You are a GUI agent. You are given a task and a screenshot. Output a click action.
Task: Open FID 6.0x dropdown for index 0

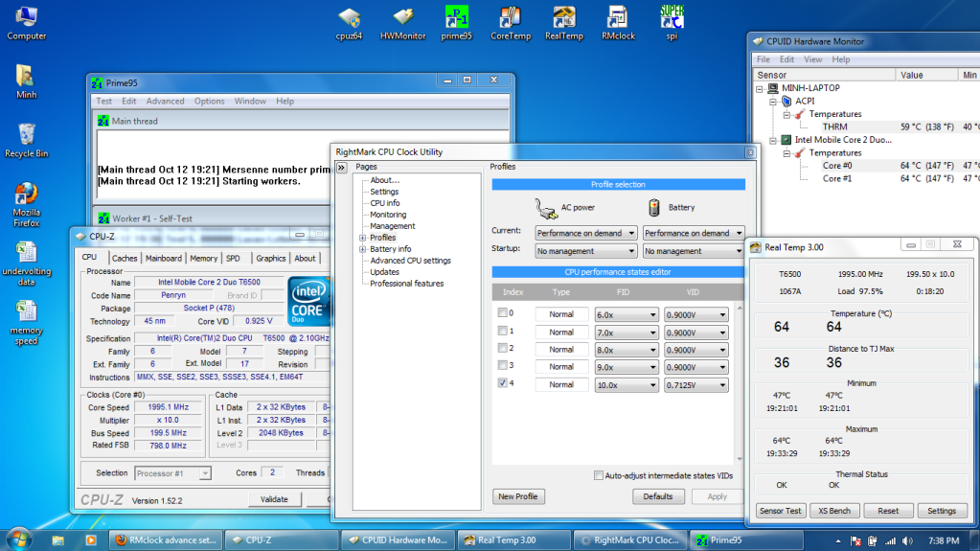tap(627, 314)
